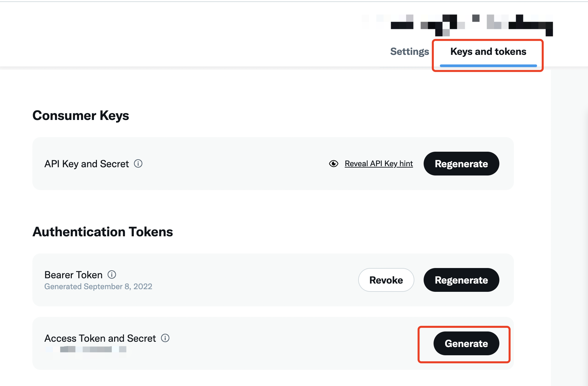
Task: Regenerate the API Key and Secret
Action: [x=461, y=164]
